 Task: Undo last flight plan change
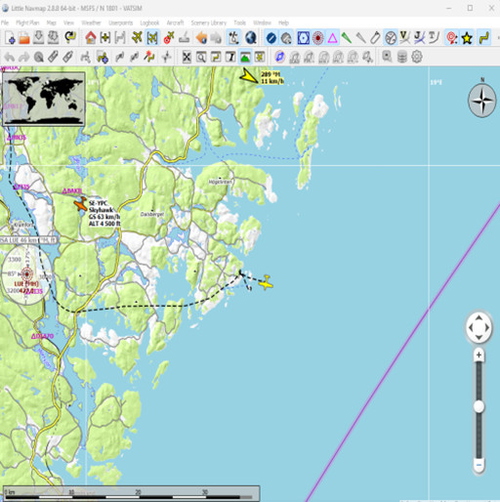coord(9,57)
